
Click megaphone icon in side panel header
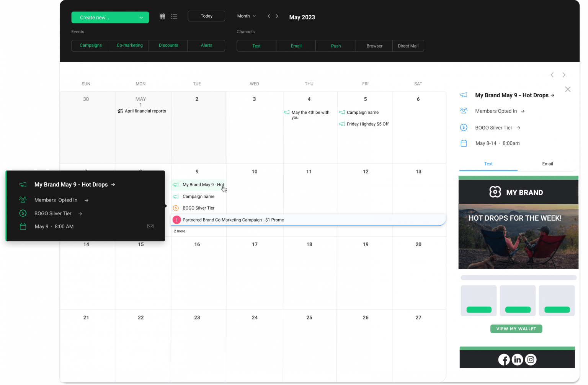pyautogui.click(x=464, y=95)
